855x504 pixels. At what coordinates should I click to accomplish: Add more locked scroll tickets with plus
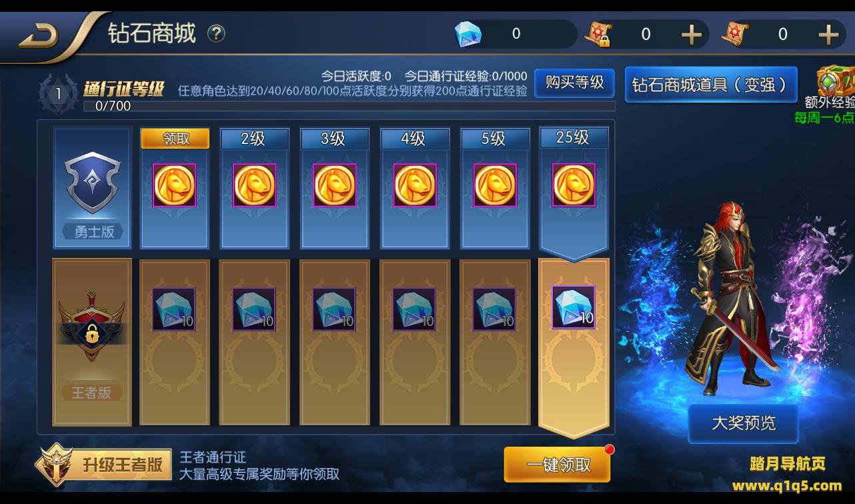691,34
